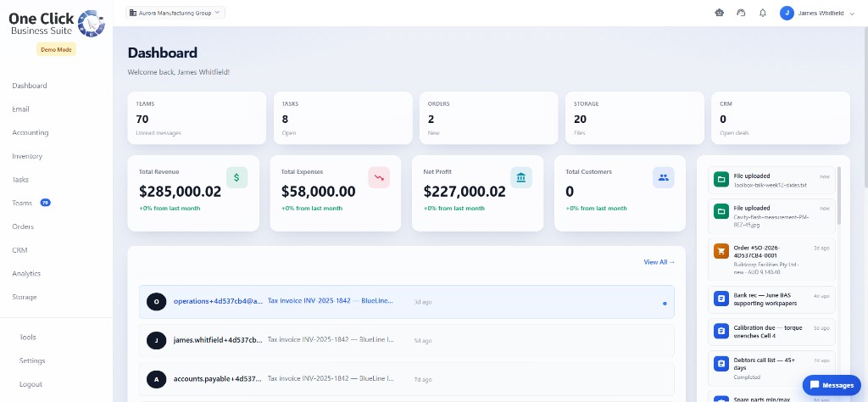Open Inventory in sidebar
Image resolution: width=868 pixels, height=402 pixels.
tap(27, 156)
